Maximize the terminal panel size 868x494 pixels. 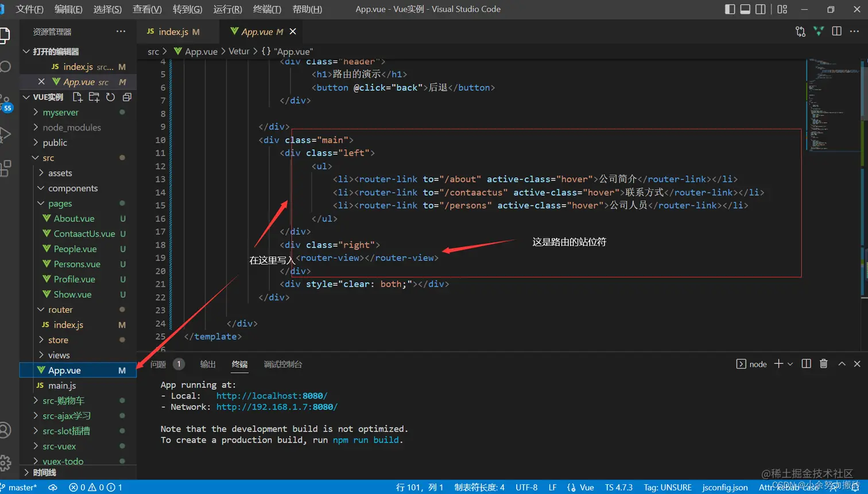(x=842, y=364)
